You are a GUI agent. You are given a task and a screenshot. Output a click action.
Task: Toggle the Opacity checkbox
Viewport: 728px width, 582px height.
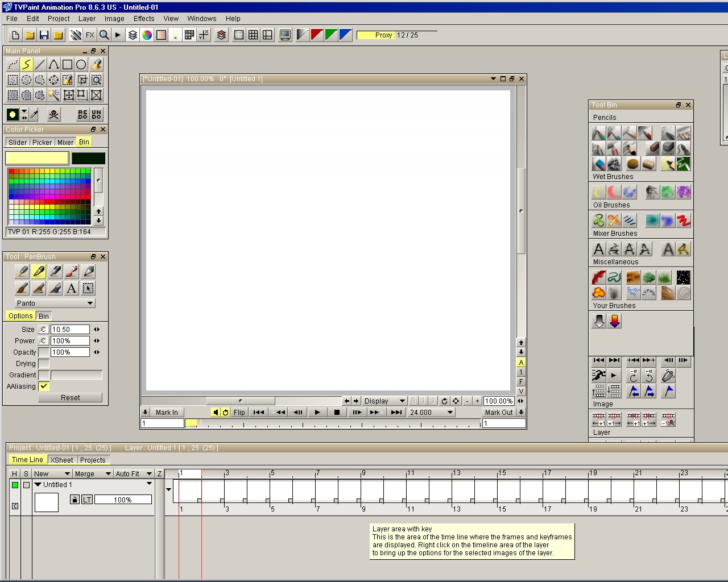point(44,352)
